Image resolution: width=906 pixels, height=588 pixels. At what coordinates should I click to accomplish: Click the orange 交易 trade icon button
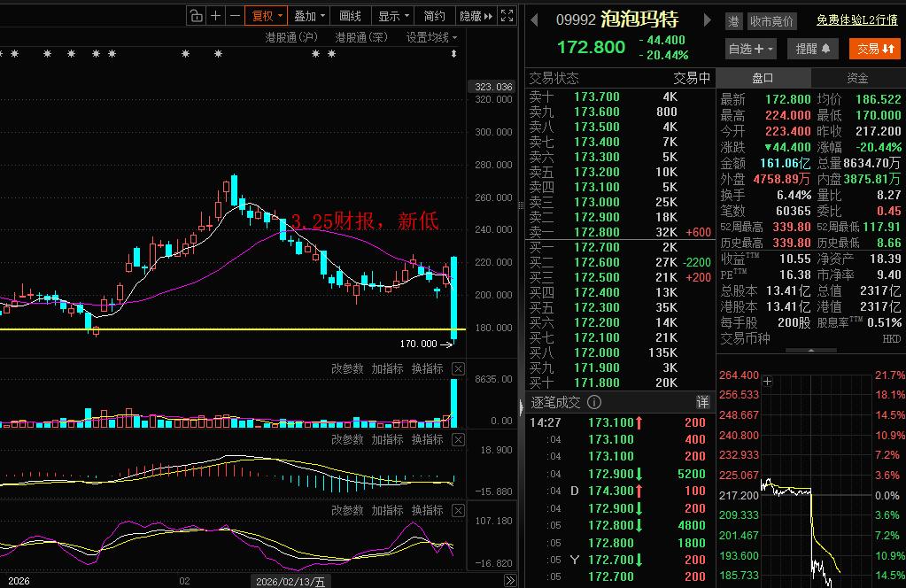pos(875,49)
